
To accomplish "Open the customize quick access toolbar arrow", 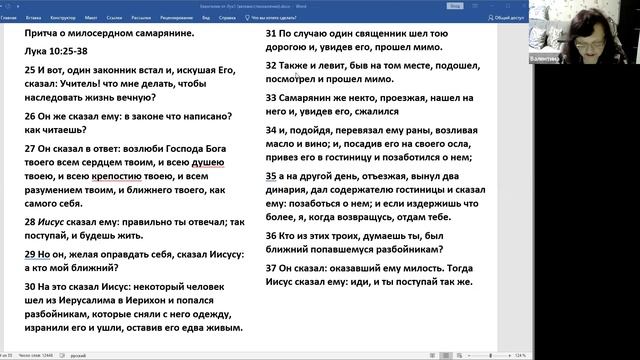I will [x=18, y=7].
